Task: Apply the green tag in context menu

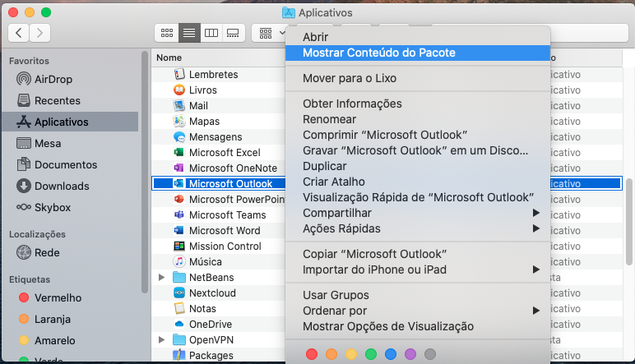Action: coord(371,354)
